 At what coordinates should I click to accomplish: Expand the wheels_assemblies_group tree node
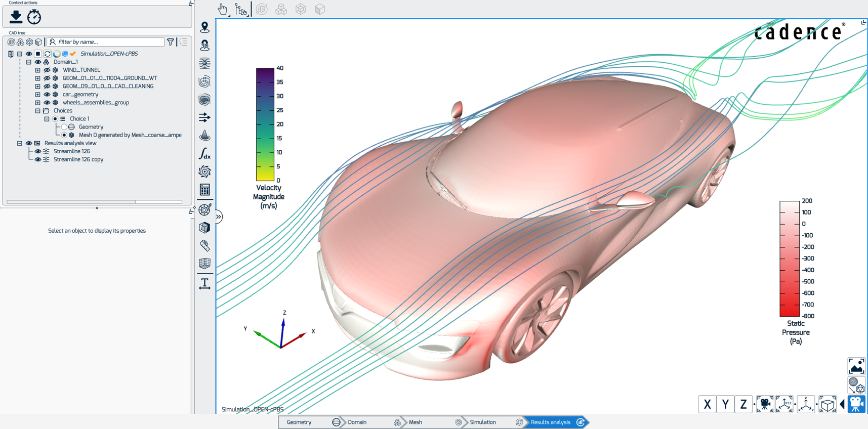point(37,103)
